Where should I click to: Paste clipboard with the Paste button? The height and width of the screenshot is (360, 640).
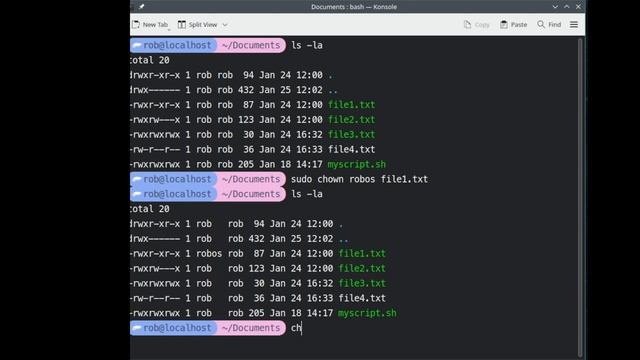[x=513, y=24]
